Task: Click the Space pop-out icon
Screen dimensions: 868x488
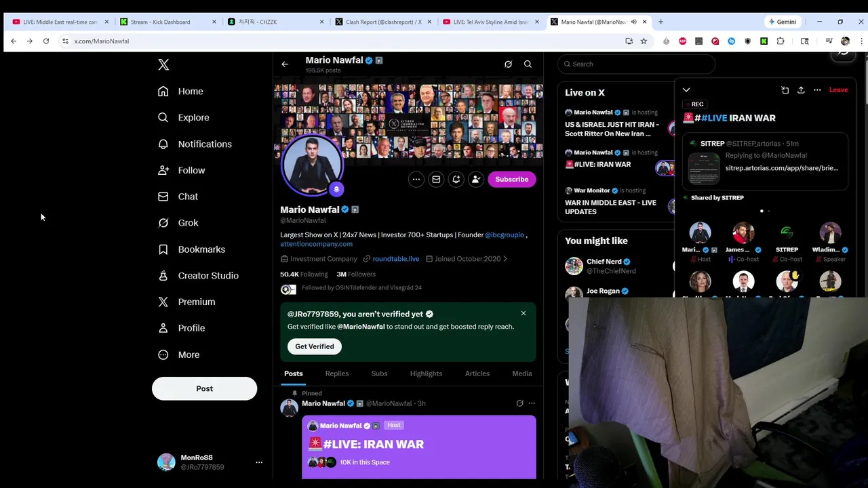Action: pyautogui.click(x=785, y=90)
